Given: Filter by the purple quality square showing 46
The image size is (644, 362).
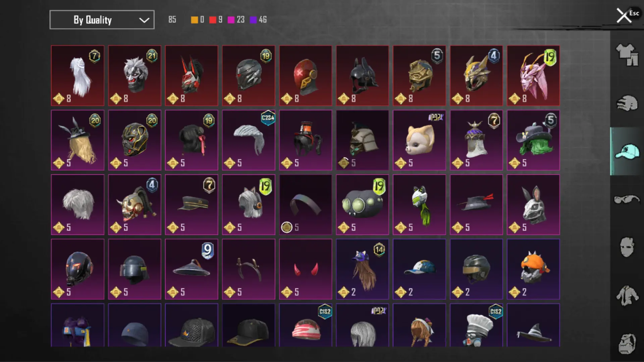Looking at the screenshot, I should tap(253, 20).
